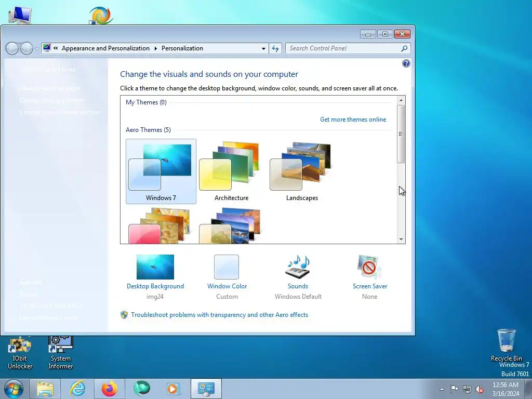
Task: Launch Firefox from the taskbar
Action: tap(109, 389)
